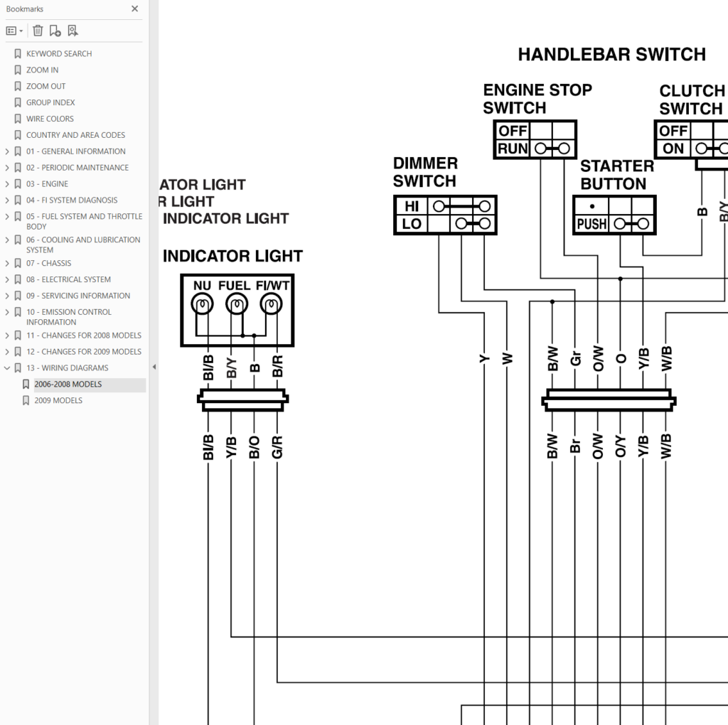728x725 pixels.
Task: Expand 10 - EMISSION CONTROL INFORMATION
Action: 7,312
